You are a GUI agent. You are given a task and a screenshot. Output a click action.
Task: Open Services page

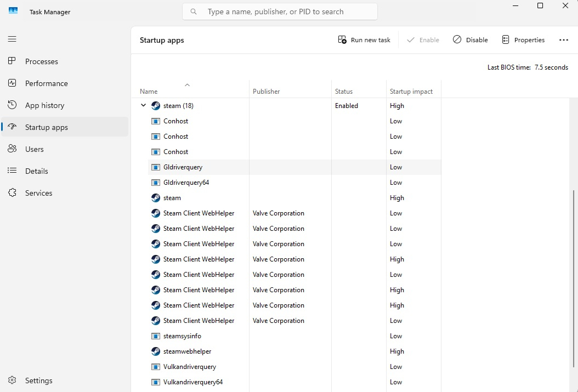pyautogui.click(x=65, y=192)
